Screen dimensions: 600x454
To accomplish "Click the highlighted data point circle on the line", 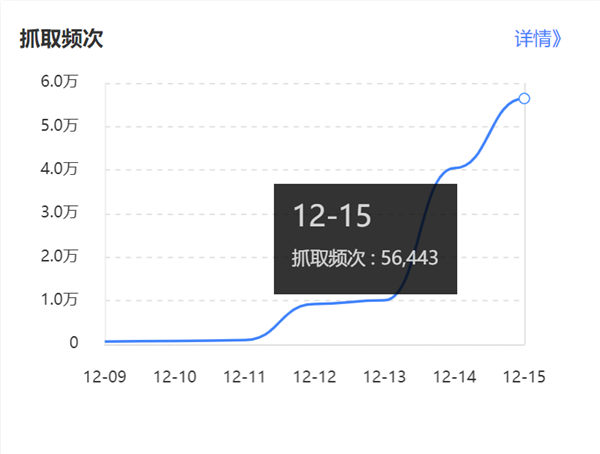I will click(525, 98).
